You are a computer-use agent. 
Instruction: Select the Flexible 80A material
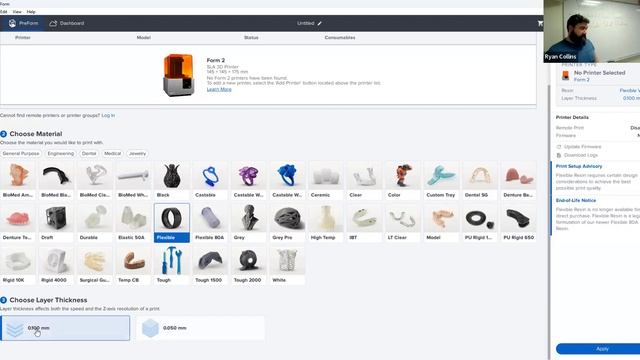click(210, 222)
